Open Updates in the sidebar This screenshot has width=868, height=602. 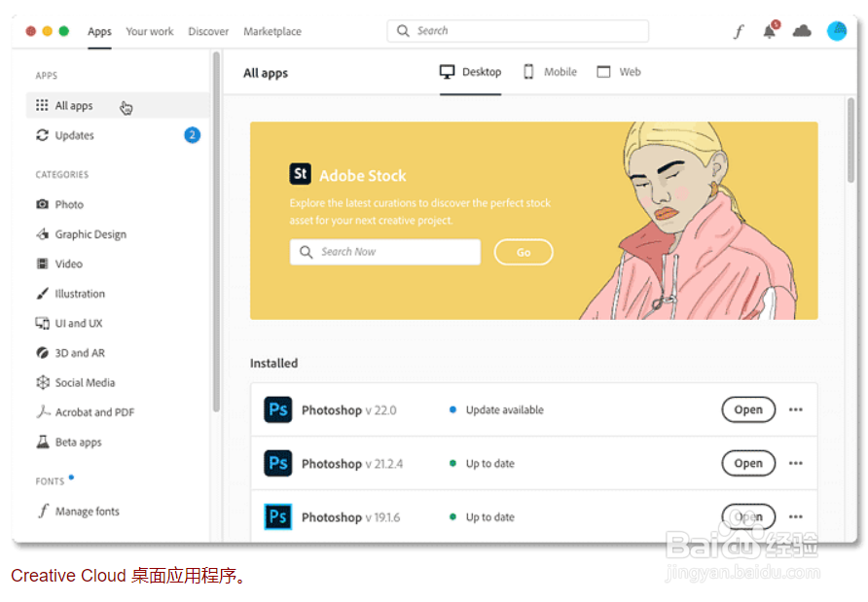click(x=118, y=135)
